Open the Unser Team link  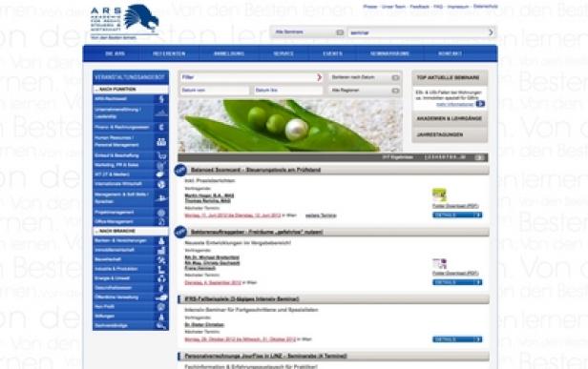393,7
